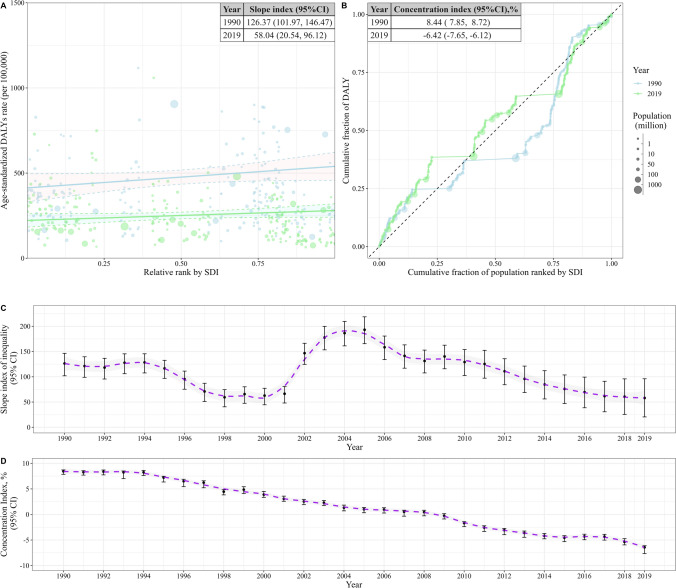Click the largest gray circle in population legend

pyautogui.click(x=638, y=190)
